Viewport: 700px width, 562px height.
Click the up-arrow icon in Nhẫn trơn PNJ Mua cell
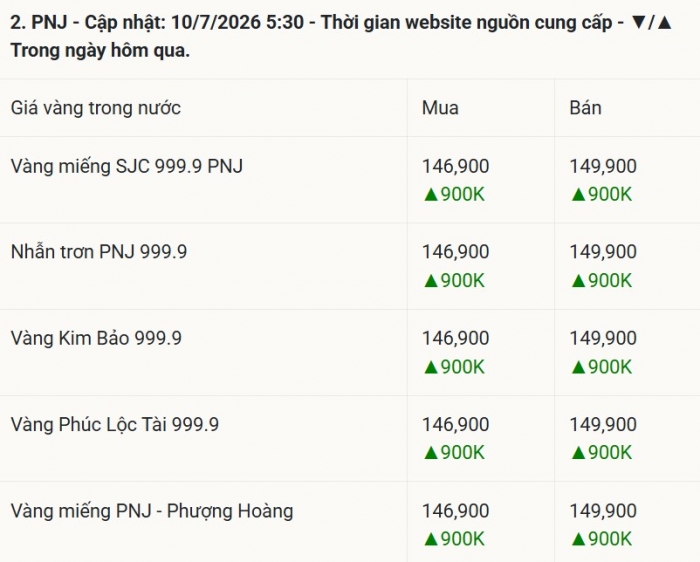[431, 281]
